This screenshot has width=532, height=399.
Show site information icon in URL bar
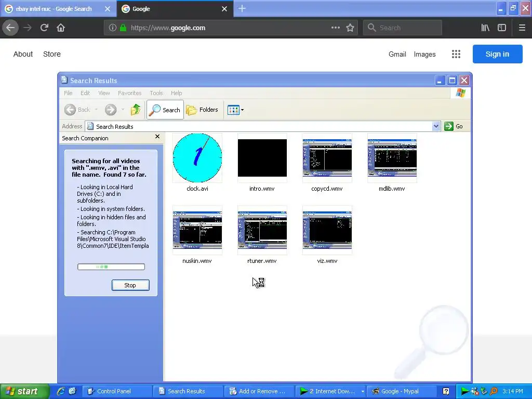coord(113,28)
